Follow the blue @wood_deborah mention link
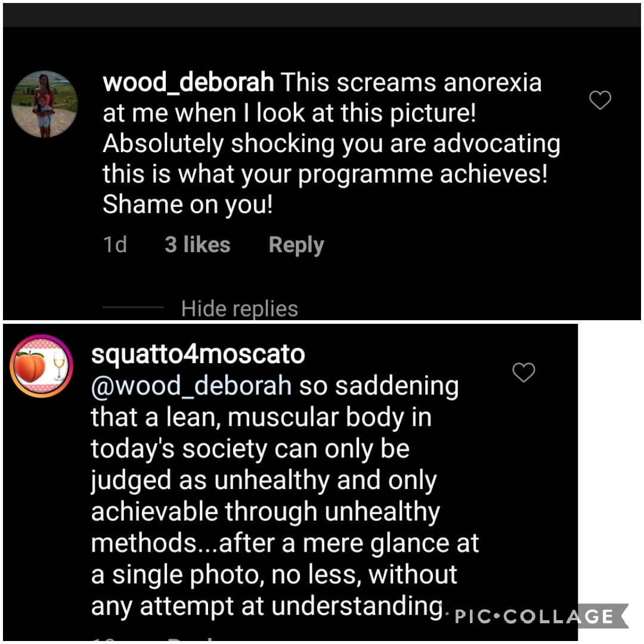This screenshot has width=644, height=644. point(191,386)
